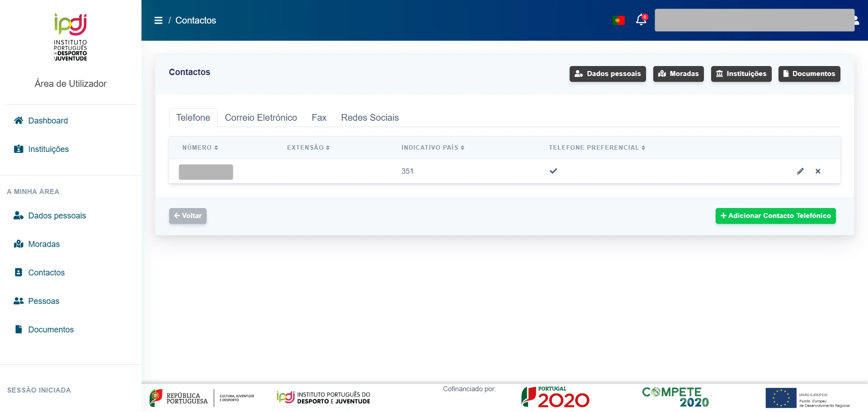Open Documentos sidebar link
This screenshot has width=868, height=412.
tap(51, 330)
